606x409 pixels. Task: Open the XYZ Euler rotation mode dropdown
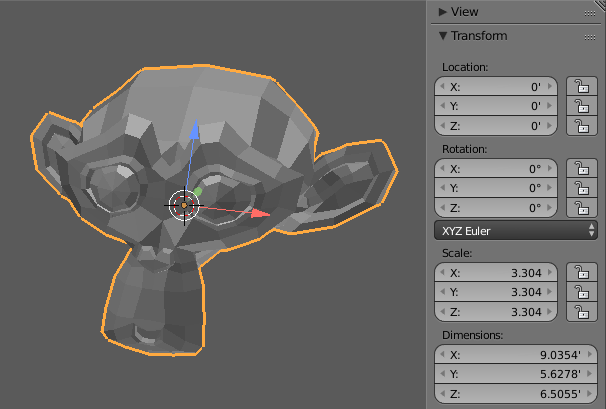click(516, 230)
